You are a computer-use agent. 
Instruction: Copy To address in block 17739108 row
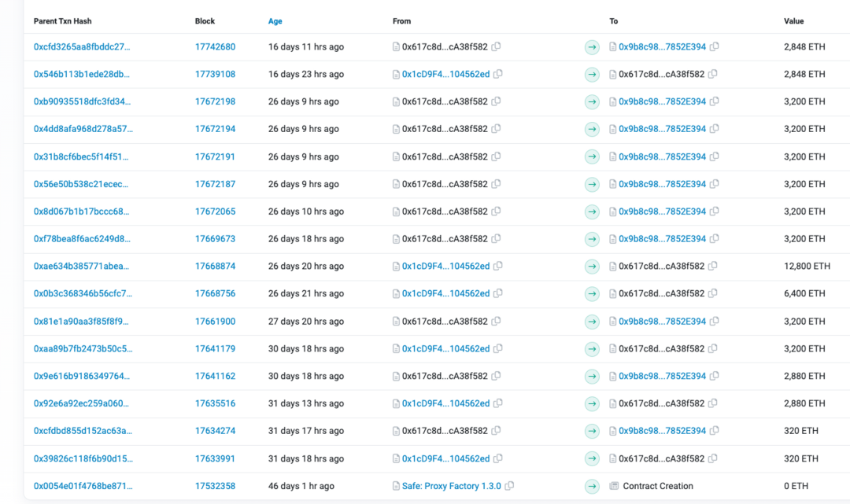(713, 74)
